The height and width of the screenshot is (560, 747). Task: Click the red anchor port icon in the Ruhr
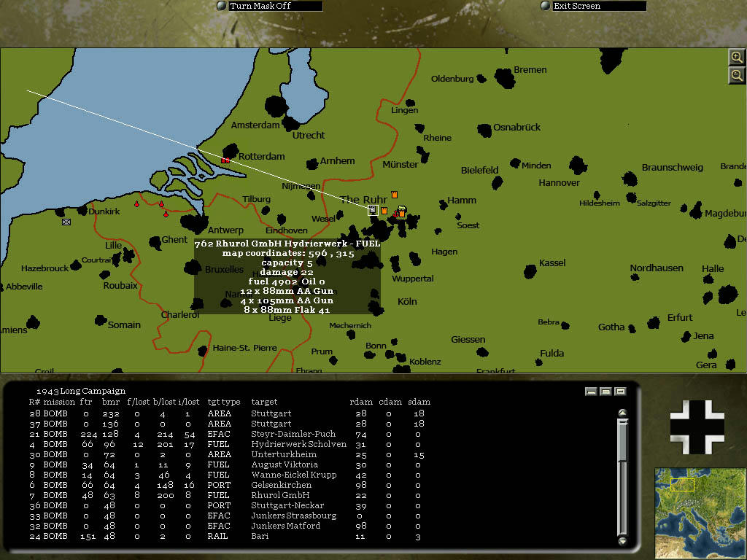[395, 214]
